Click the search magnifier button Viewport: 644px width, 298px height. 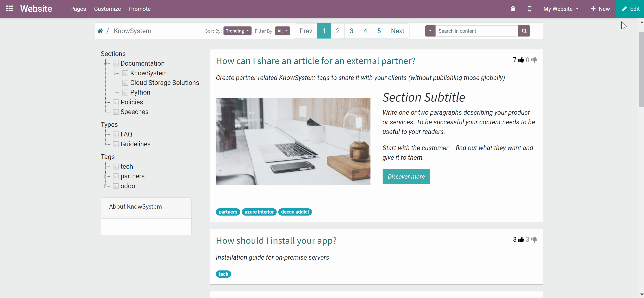(524, 31)
